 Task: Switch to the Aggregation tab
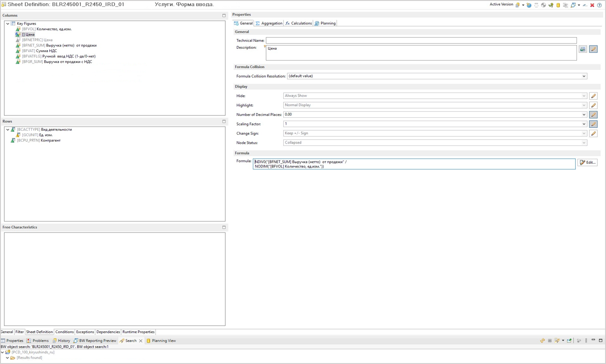point(269,23)
